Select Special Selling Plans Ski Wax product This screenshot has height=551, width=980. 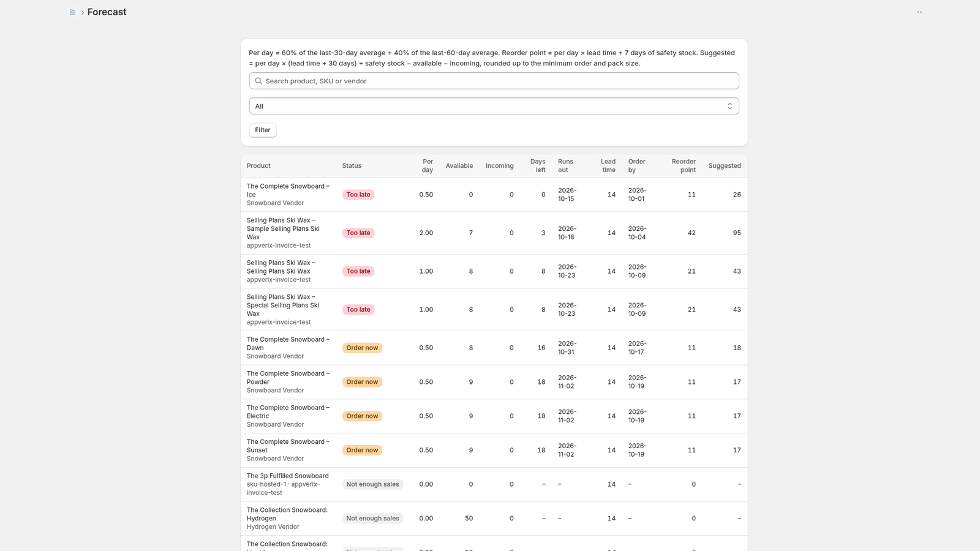point(283,305)
